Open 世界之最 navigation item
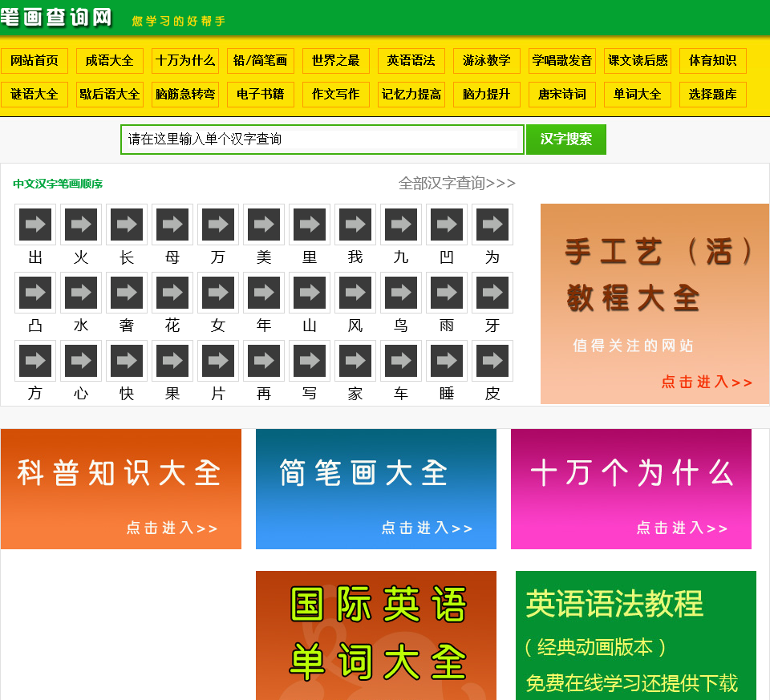 pyautogui.click(x=336, y=61)
